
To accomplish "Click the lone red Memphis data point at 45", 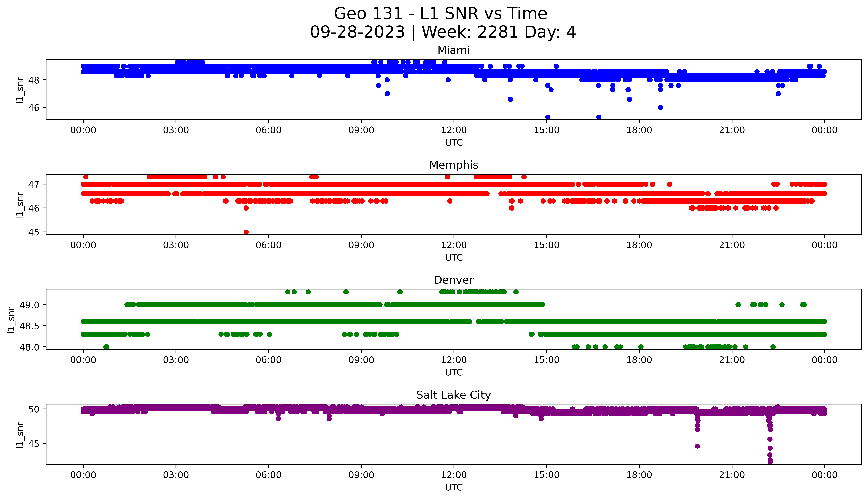I will pos(246,232).
